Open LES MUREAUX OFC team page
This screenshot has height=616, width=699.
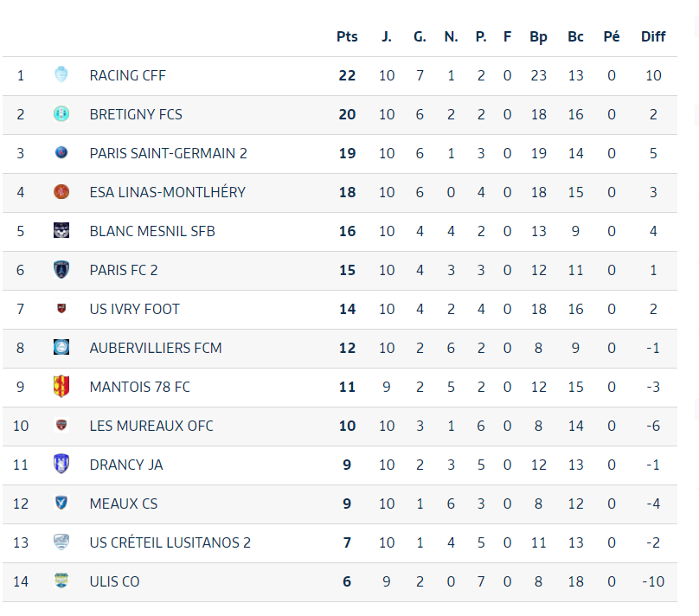pyautogui.click(x=151, y=426)
